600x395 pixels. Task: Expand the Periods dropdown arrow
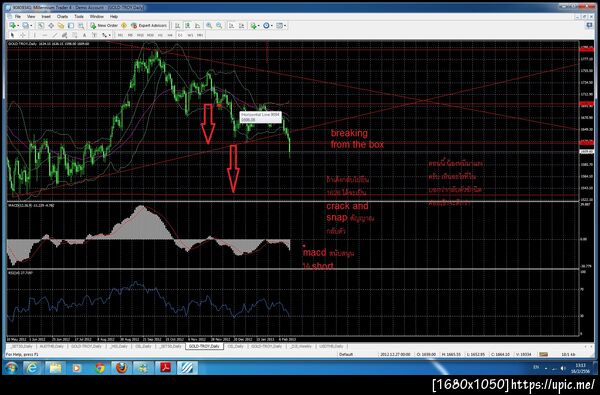(272, 26)
